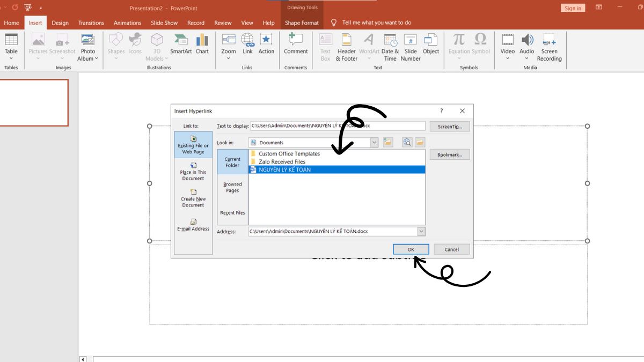The width and height of the screenshot is (644, 362).
Task: Go up one folder in Look in
Action: point(388,142)
